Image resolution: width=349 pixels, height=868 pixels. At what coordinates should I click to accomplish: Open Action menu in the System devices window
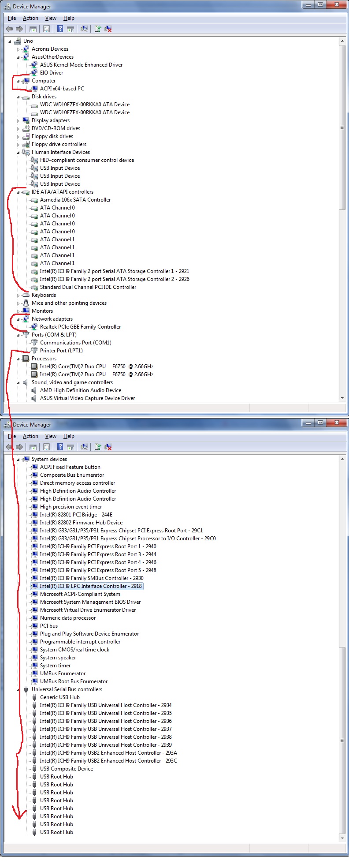click(30, 436)
